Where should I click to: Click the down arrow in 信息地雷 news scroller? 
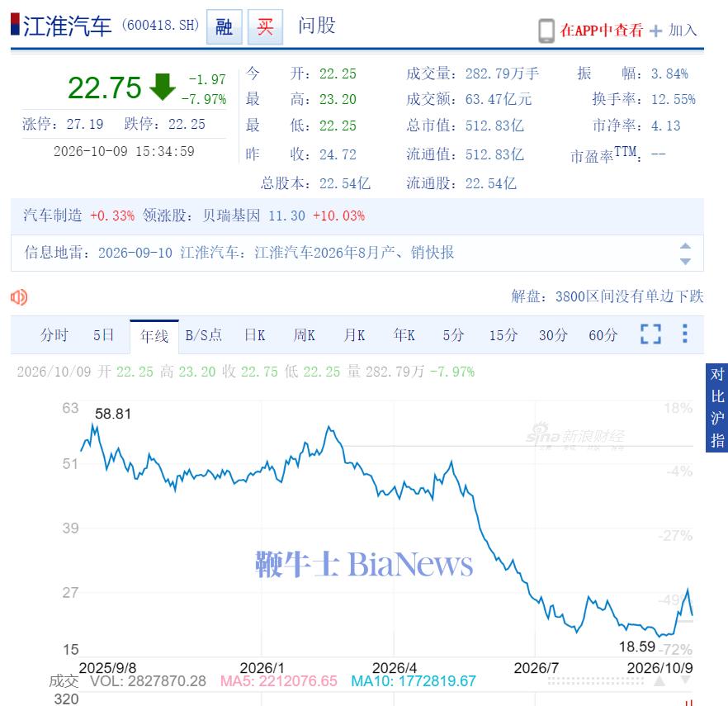[685, 261]
